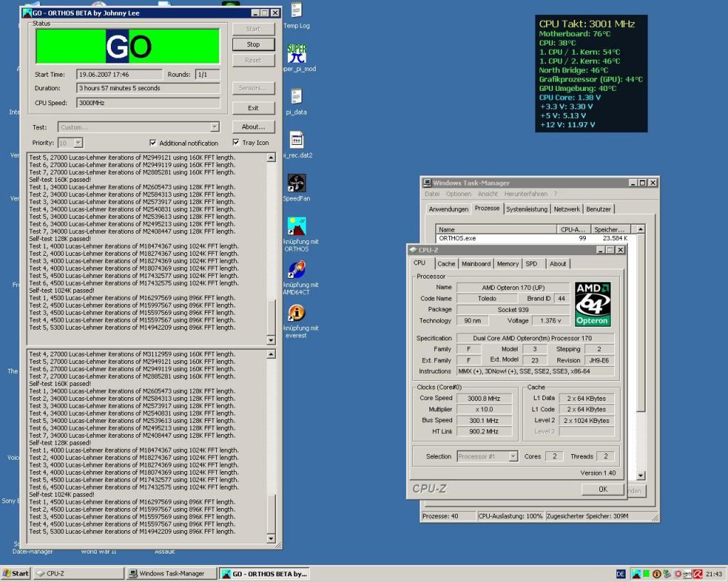The image size is (728, 582).
Task: Click the Exit button in ORTHOS
Action: 253,108
